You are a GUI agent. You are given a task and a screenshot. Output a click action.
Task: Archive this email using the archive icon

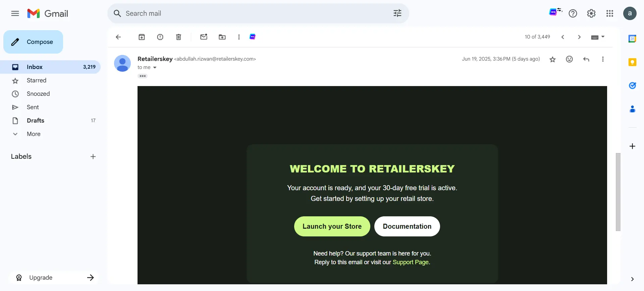(142, 37)
